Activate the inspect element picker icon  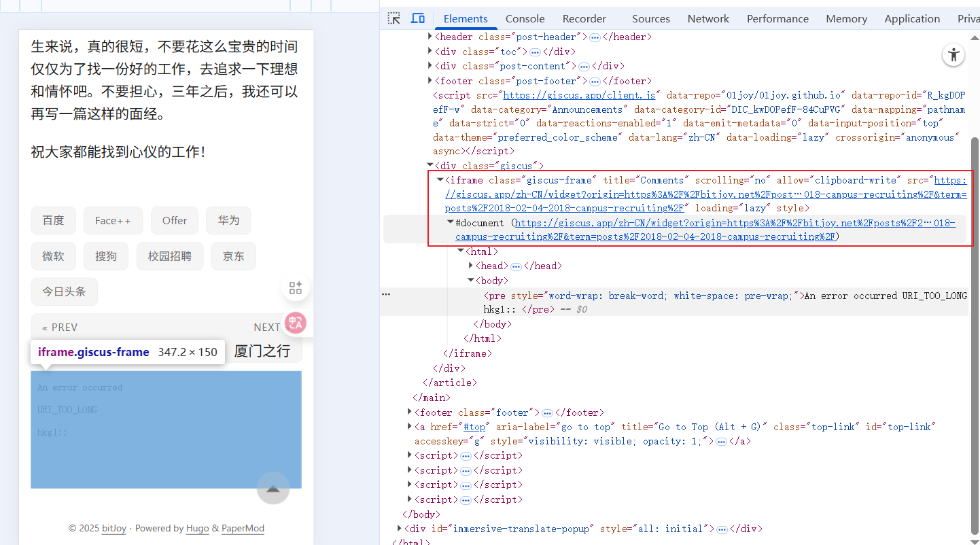pos(394,18)
